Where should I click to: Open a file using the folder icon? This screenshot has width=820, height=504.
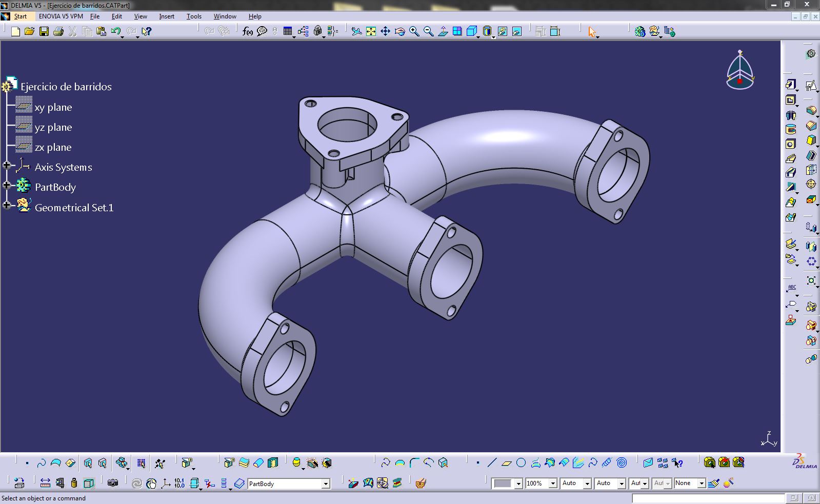click(29, 31)
